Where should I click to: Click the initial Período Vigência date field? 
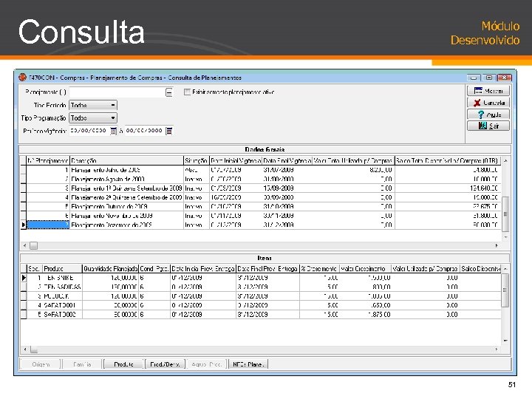tap(89, 131)
